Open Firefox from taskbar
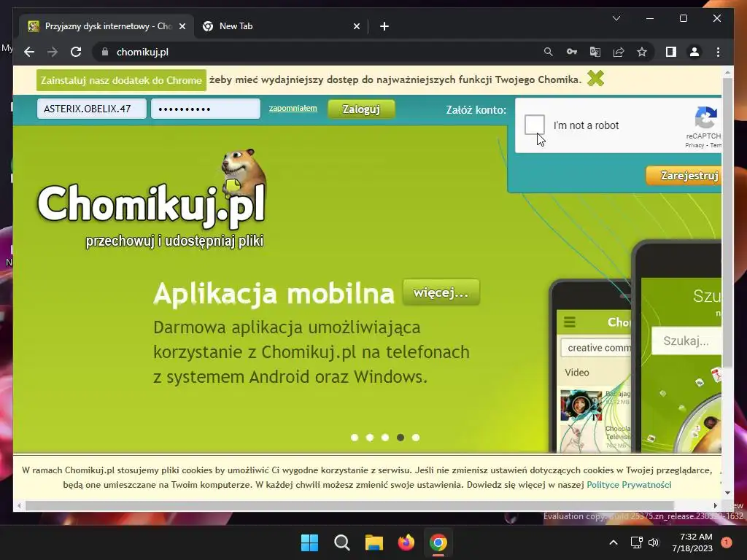The image size is (747, 560). click(406, 542)
